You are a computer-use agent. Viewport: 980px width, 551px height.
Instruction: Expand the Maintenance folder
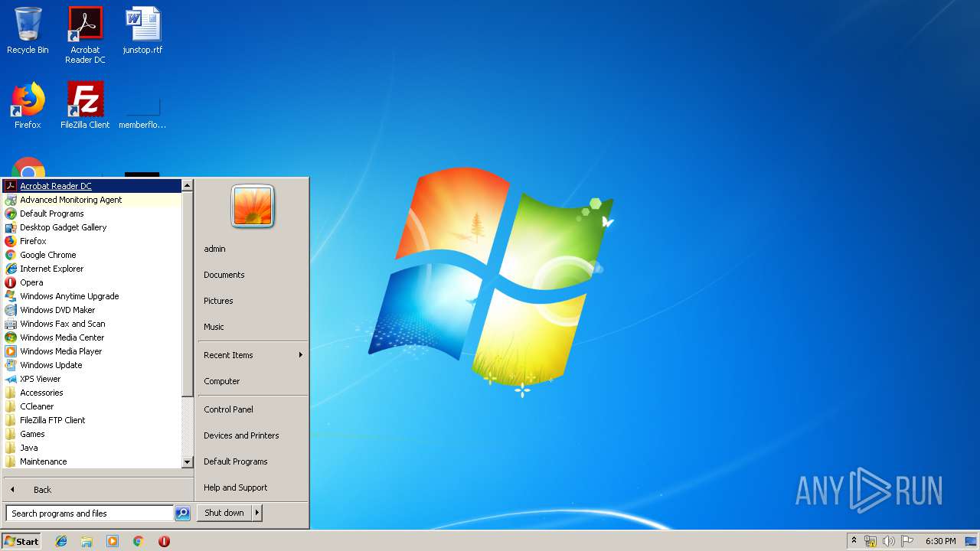click(x=92, y=461)
